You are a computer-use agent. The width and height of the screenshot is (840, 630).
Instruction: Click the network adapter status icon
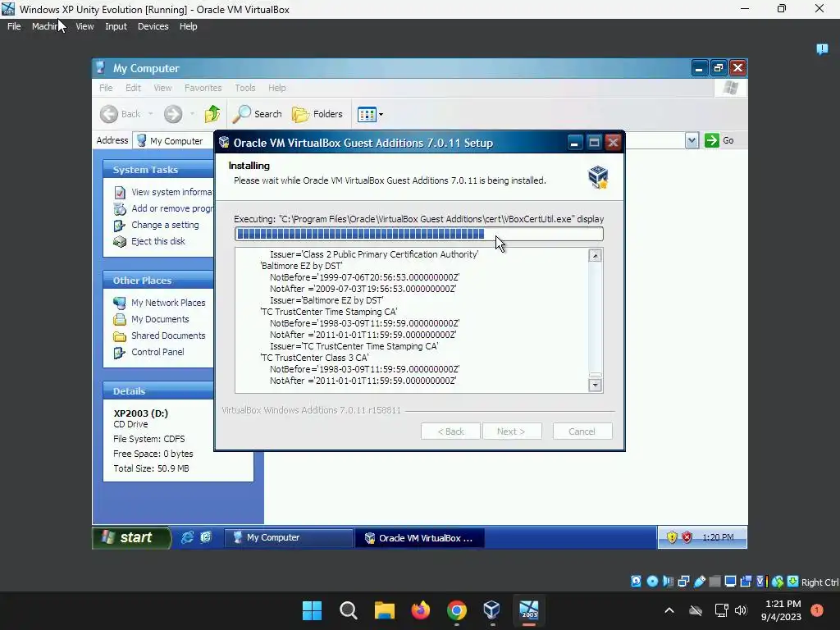(x=683, y=582)
